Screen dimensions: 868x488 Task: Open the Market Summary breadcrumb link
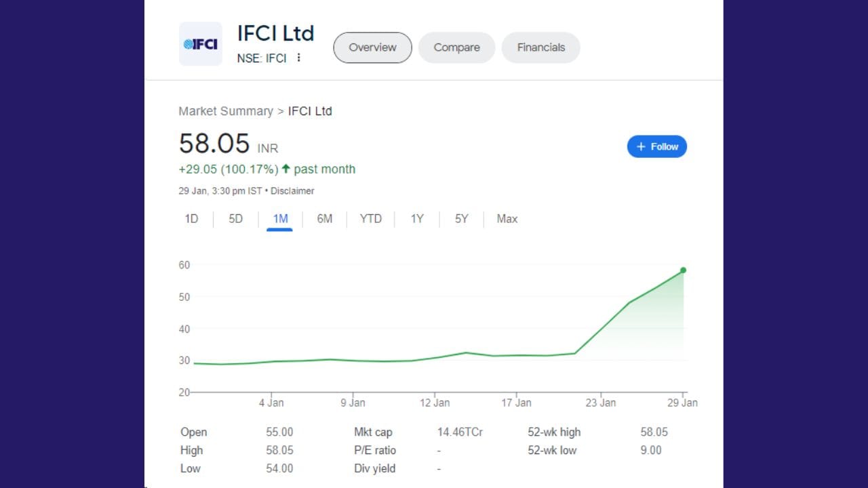tap(226, 110)
